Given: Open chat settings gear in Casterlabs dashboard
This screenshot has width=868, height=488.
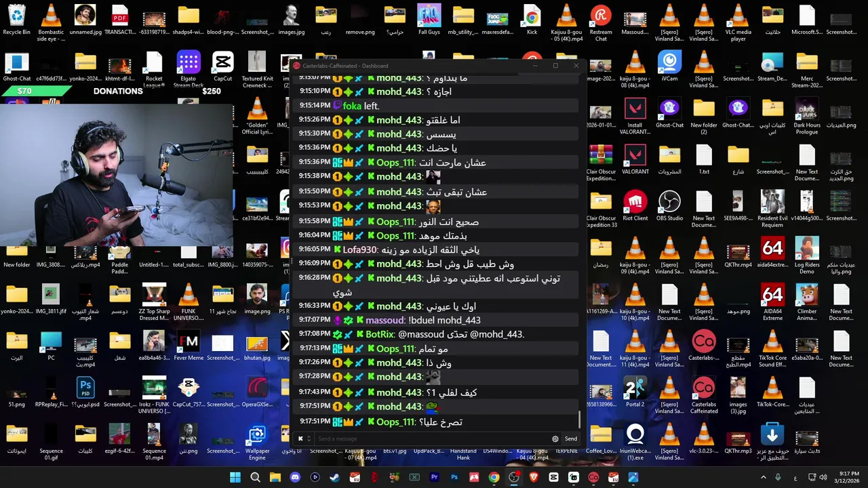Looking at the screenshot, I should [555, 439].
